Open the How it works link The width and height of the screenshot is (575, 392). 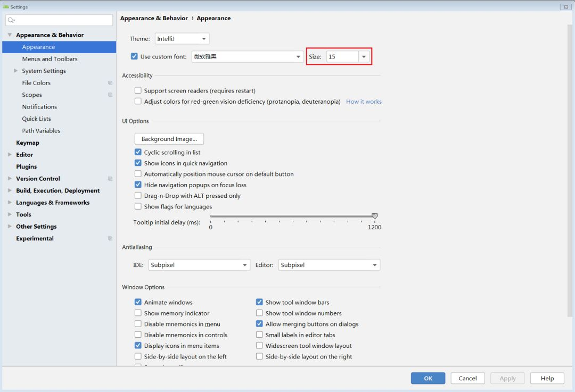point(364,102)
